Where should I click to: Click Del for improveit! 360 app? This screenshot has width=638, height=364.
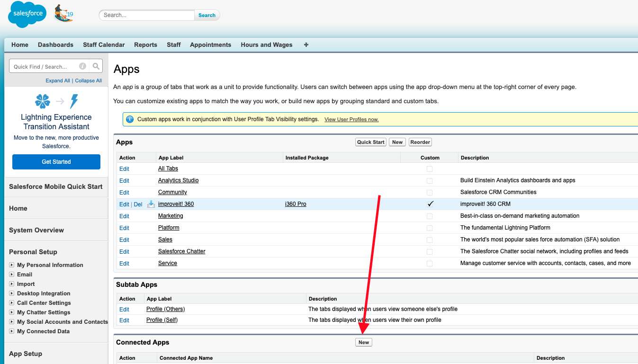click(138, 204)
